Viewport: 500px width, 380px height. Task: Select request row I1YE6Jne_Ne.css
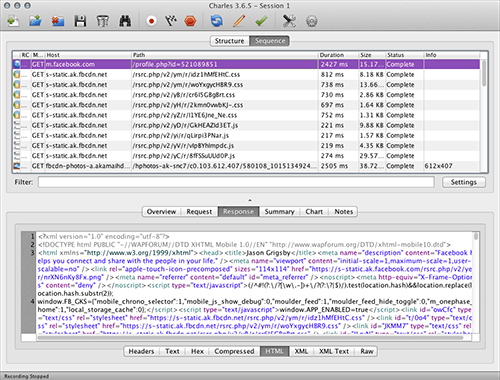click(247, 115)
